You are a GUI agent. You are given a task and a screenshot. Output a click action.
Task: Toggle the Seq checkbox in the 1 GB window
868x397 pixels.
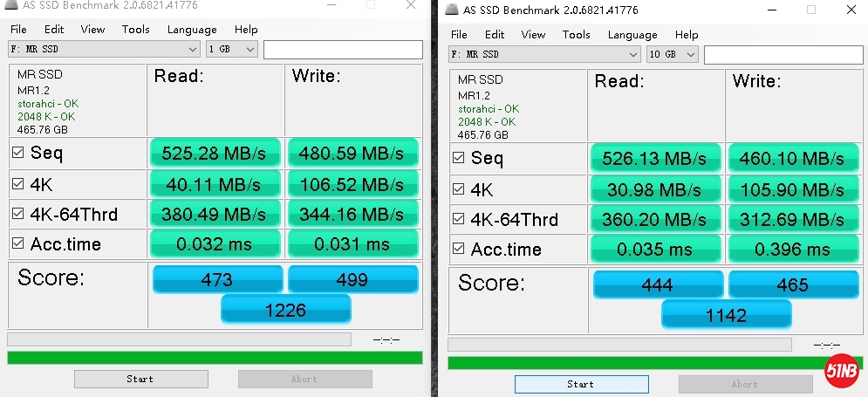[x=18, y=153]
